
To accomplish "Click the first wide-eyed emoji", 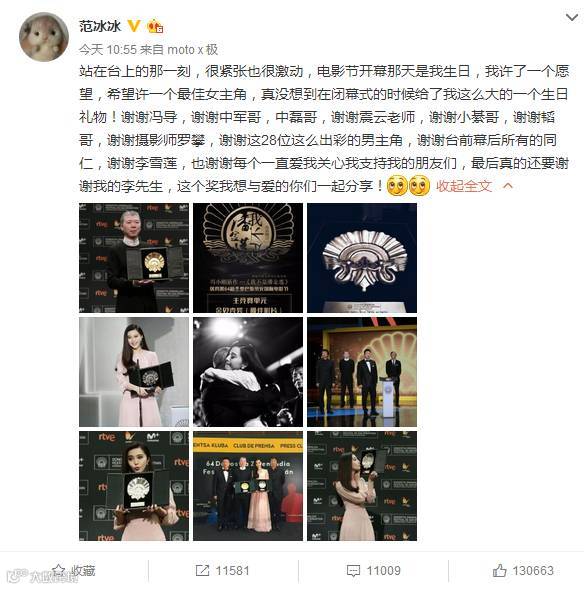I will click(397, 186).
